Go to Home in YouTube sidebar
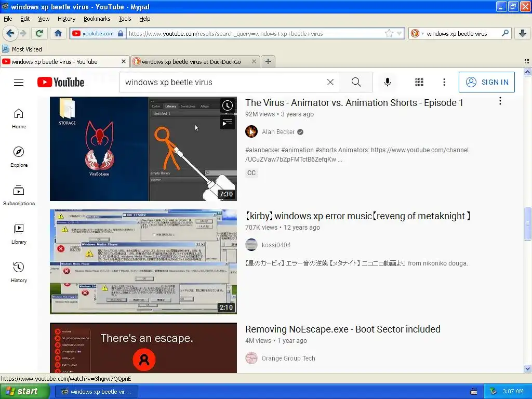 coord(19,119)
